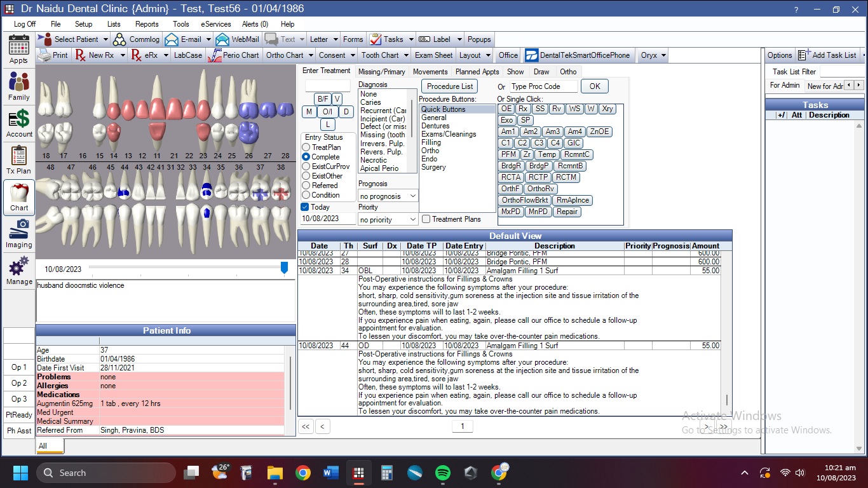This screenshot has height=488, width=868.
Task: Click the blue chart date slider marker
Action: coord(283,268)
